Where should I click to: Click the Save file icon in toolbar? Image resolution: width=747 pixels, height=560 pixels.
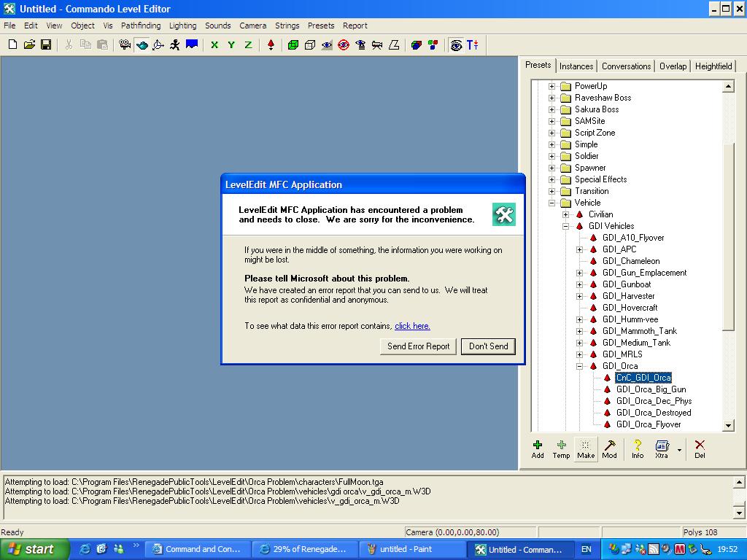(x=46, y=44)
